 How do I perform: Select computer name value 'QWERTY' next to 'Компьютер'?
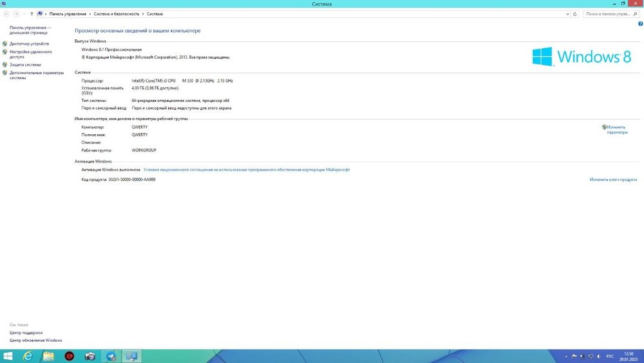point(140,127)
